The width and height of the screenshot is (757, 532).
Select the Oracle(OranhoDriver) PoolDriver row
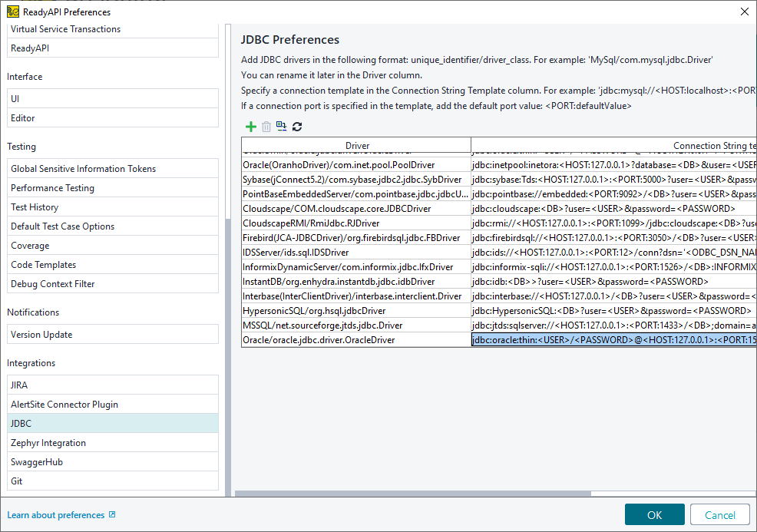pyautogui.click(x=356, y=164)
